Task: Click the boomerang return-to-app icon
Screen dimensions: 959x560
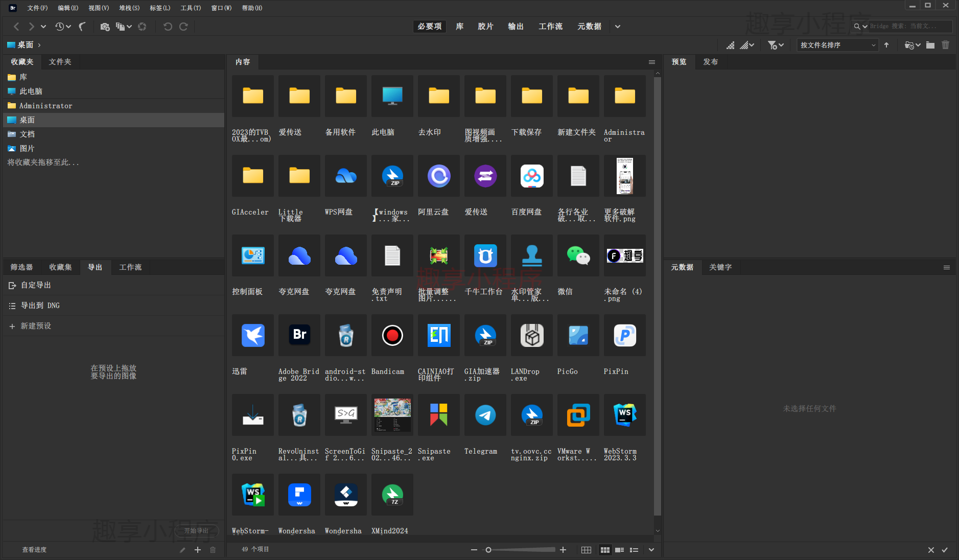Action: pyautogui.click(x=82, y=27)
